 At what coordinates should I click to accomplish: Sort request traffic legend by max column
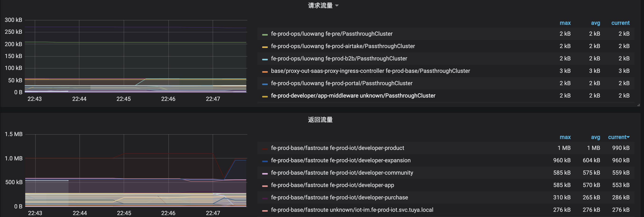pos(565,23)
